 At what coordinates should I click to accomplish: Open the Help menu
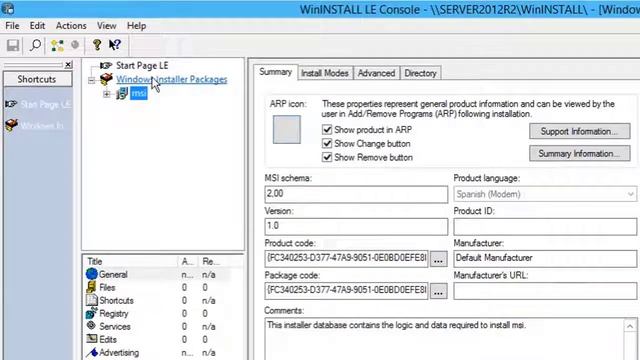(x=136, y=26)
